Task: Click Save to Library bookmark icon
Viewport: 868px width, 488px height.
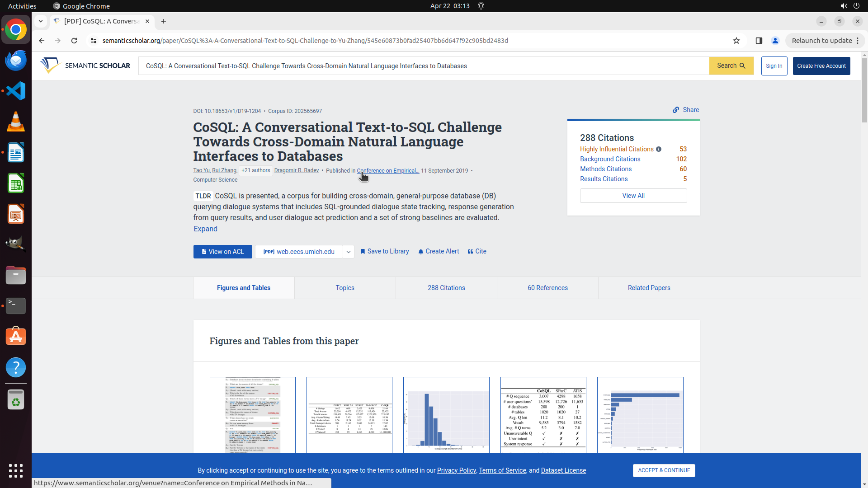Action: 363,252
